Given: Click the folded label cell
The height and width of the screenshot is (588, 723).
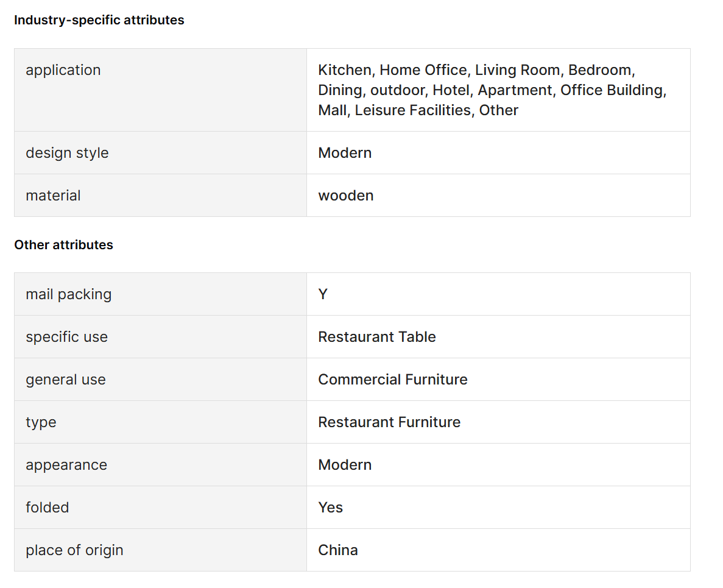Looking at the screenshot, I should (x=160, y=508).
